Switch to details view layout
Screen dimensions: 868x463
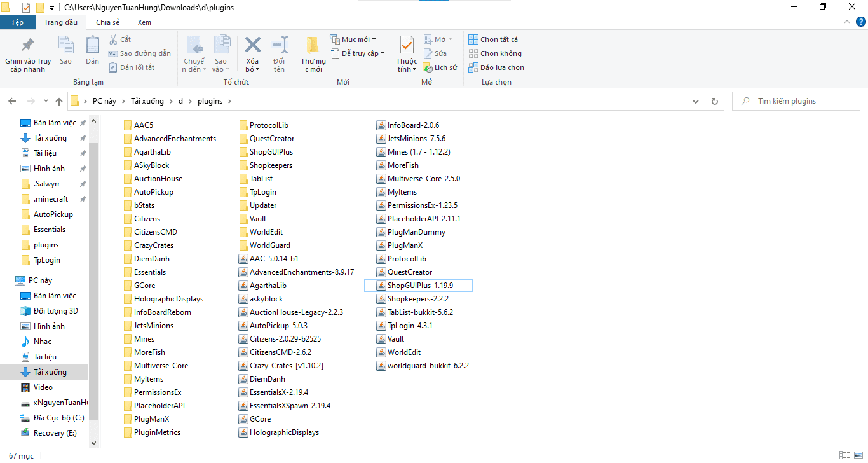[x=843, y=455]
